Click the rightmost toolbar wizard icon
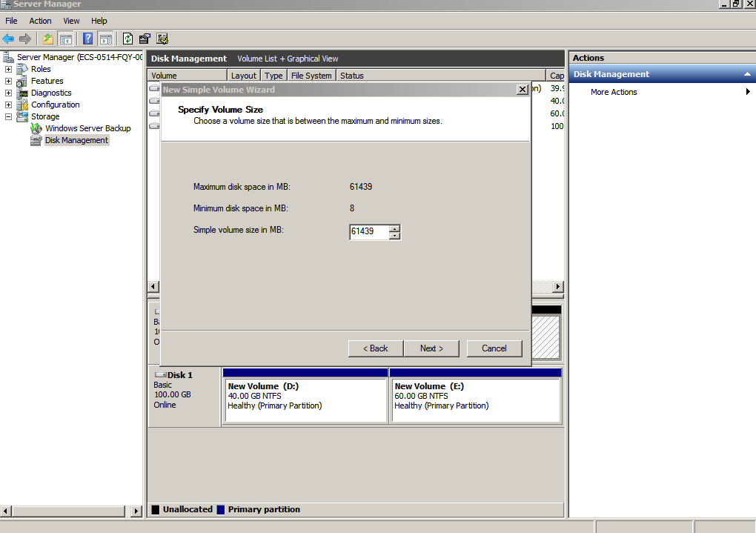 click(x=162, y=39)
